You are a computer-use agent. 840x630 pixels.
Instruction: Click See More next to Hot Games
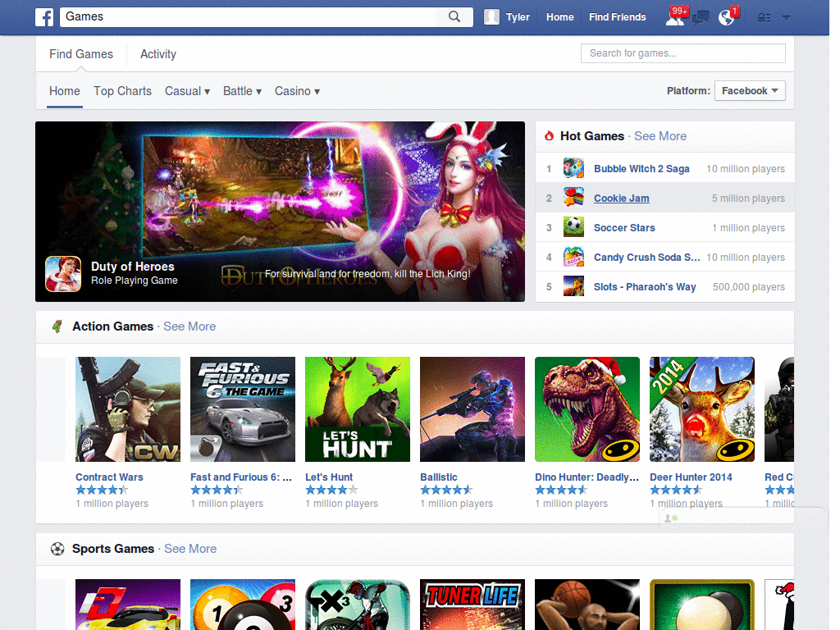coord(660,136)
